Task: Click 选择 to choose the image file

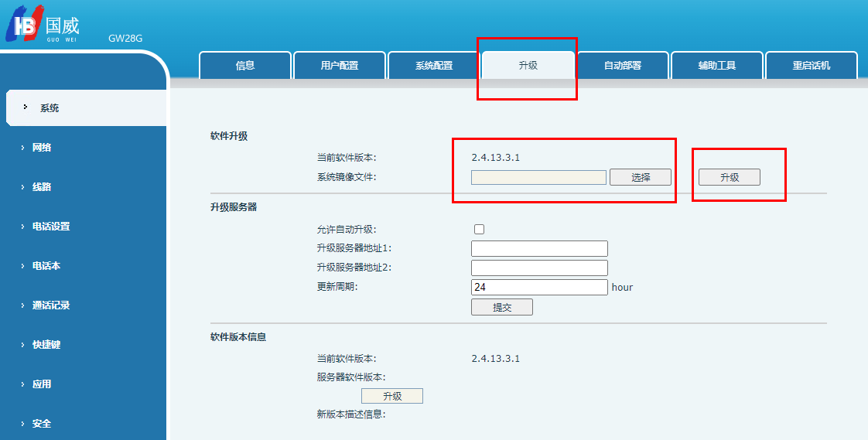Action: pos(641,177)
